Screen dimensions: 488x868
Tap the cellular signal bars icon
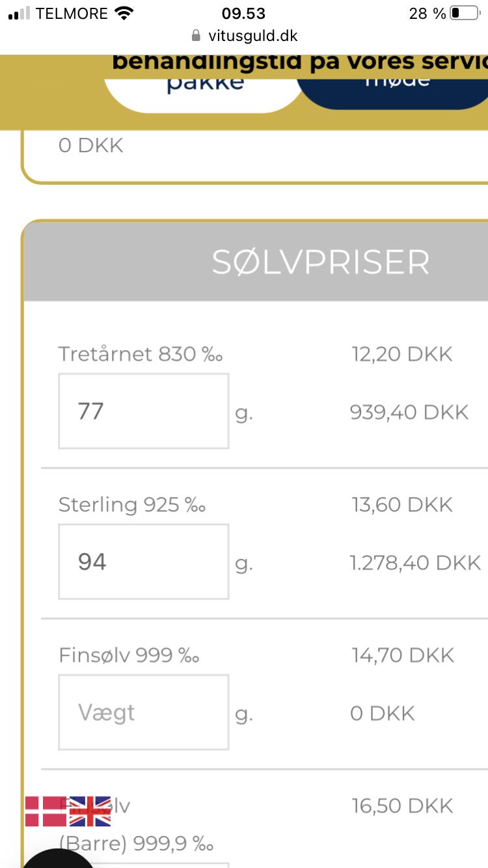(19, 13)
